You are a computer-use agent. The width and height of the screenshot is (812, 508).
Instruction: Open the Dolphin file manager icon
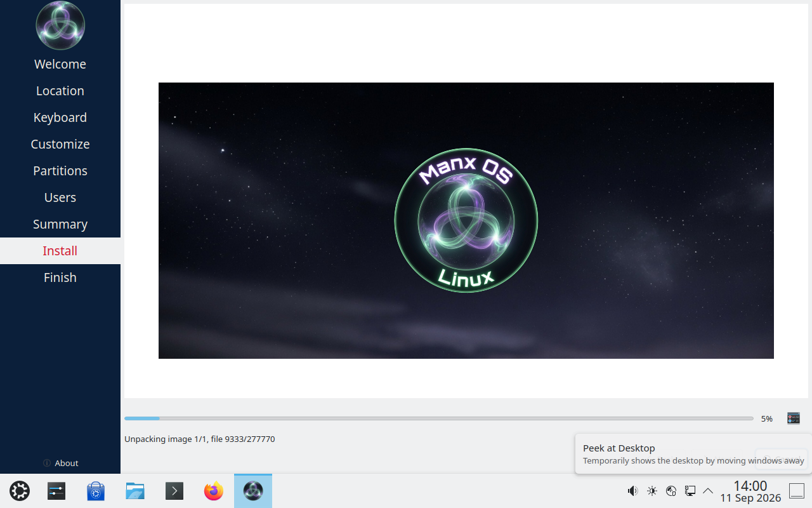coord(135,491)
